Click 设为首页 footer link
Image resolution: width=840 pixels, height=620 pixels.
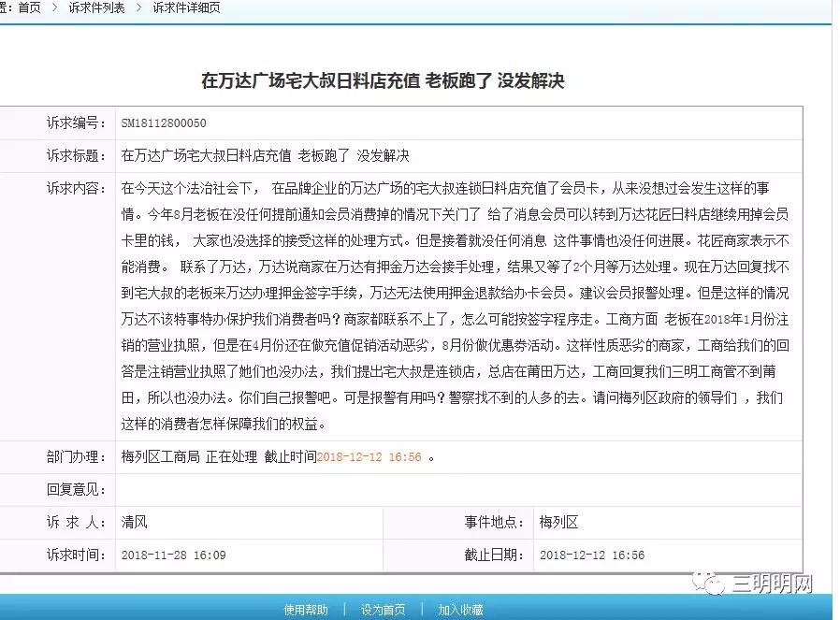pos(383,610)
